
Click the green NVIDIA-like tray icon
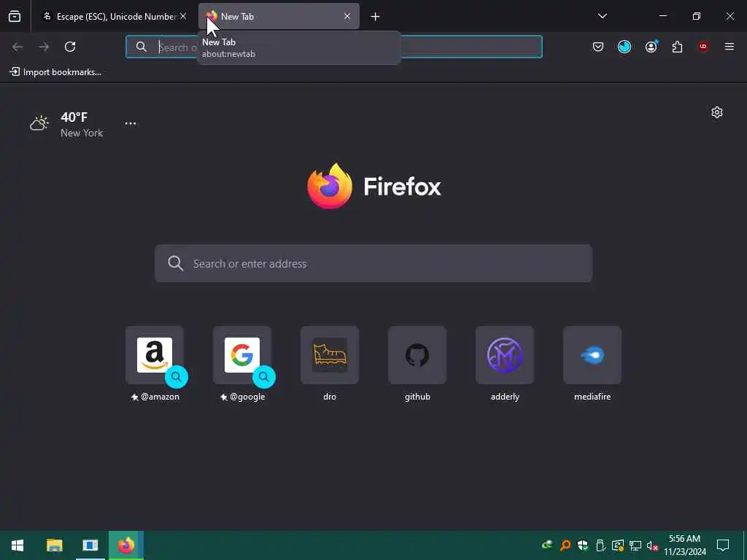[x=547, y=545]
